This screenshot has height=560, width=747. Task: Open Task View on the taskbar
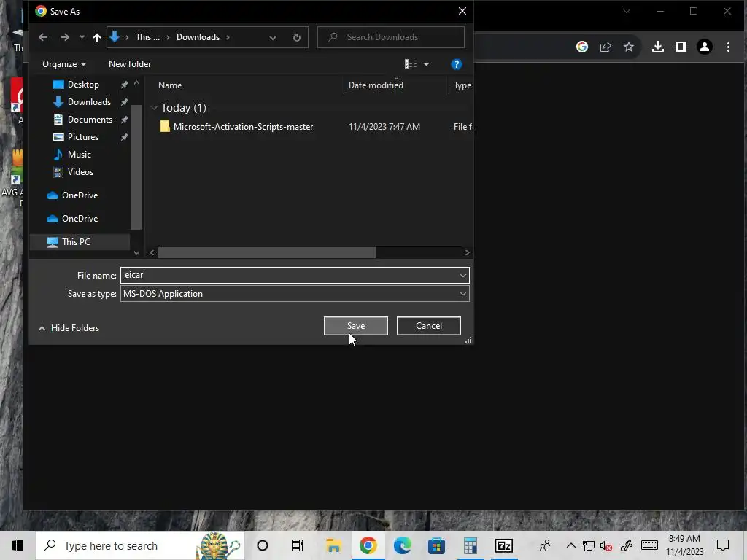pyautogui.click(x=298, y=545)
